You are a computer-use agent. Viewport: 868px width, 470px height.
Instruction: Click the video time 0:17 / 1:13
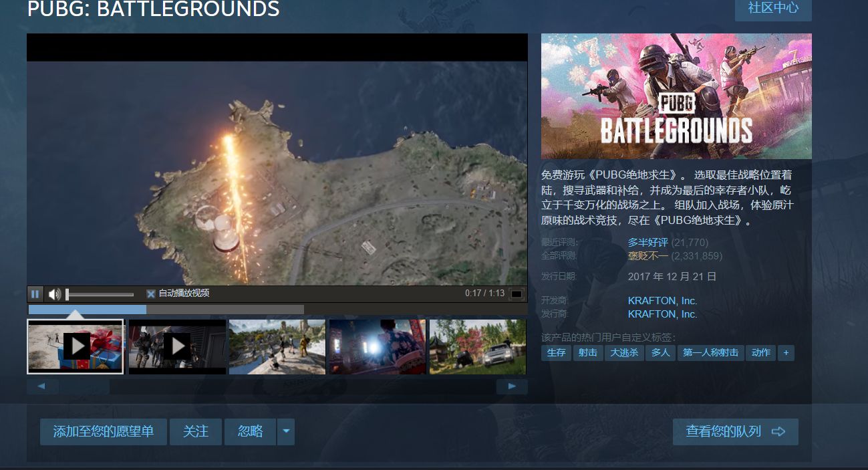coord(484,293)
